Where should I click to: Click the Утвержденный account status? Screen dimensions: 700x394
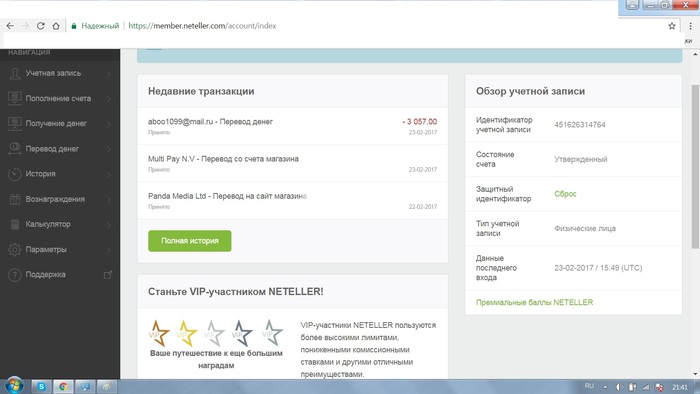[581, 159]
